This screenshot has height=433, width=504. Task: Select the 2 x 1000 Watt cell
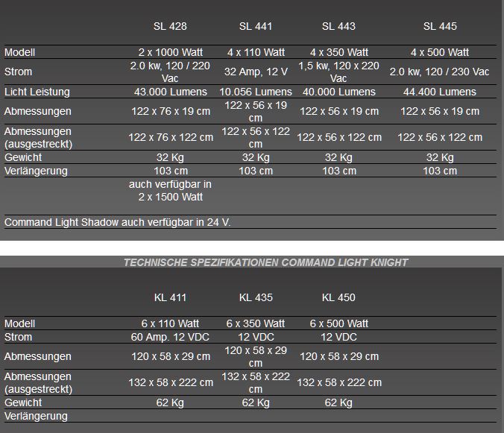[170, 52]
